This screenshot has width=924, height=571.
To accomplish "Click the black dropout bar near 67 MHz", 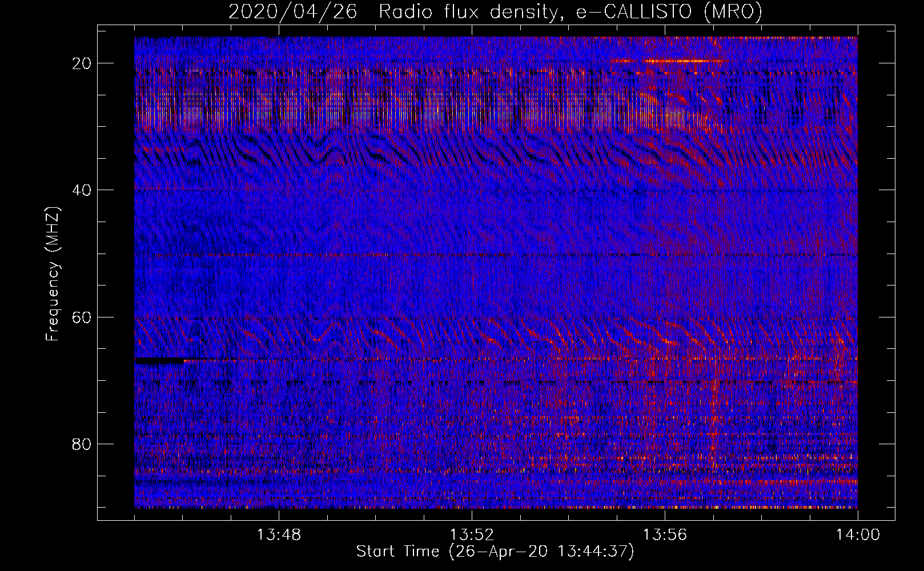I will point(160,361).
